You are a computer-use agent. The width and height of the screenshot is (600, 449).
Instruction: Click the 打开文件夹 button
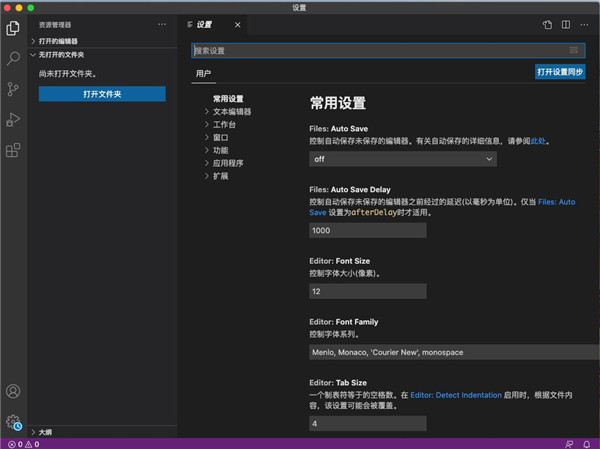(x=102, y=93)
